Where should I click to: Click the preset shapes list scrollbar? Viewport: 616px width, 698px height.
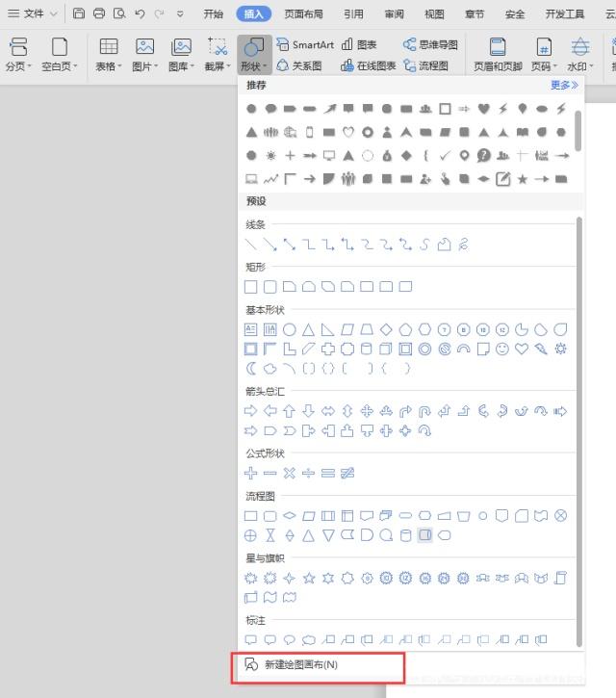(579, 431)
